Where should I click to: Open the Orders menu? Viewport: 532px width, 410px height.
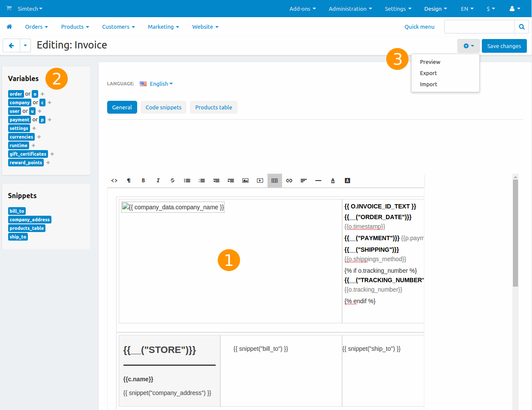(x=36, y=27)
